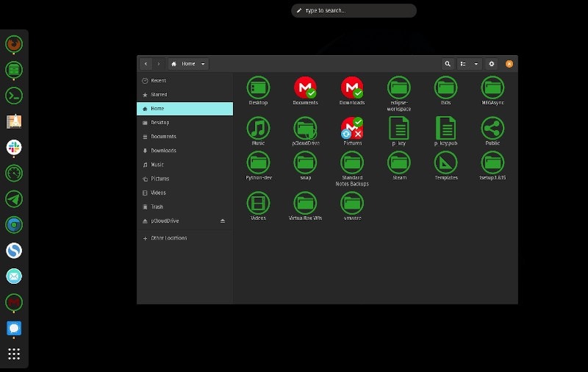The height and width of the screenshot is (372, 588).
Task: Go back with the left arrow button
Action: (x=146, y=64)
